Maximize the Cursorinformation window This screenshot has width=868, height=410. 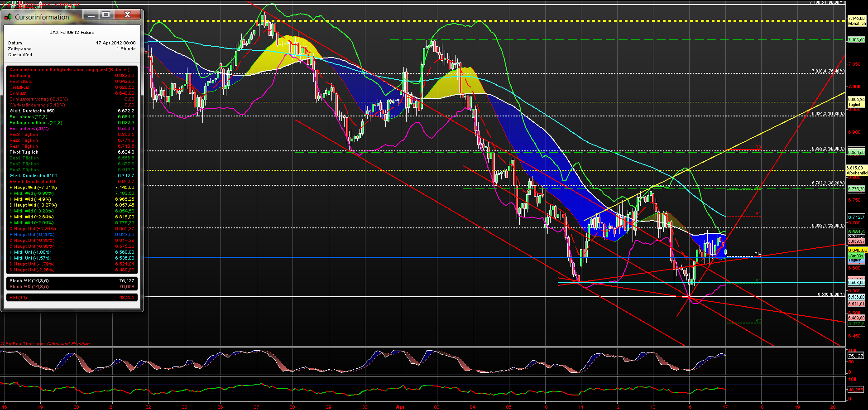coord(106,15)
